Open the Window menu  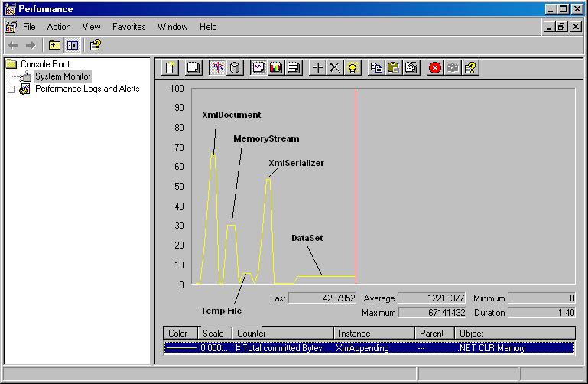pyautogui.click(x=173, y=27)
